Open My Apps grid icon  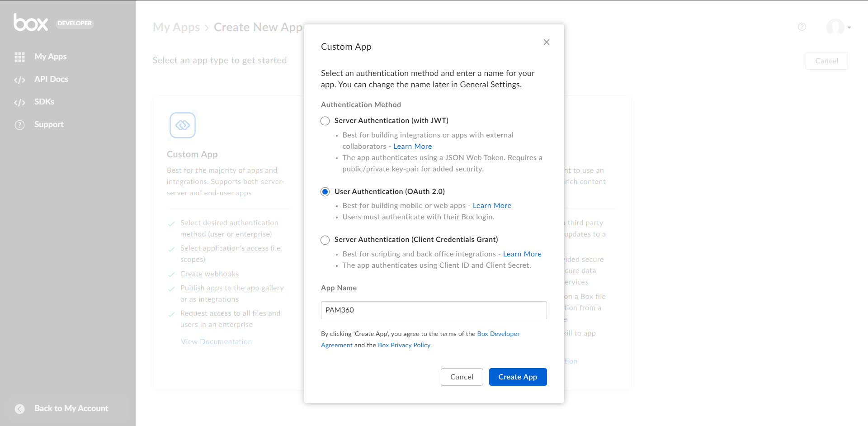[x=19, y=57]
